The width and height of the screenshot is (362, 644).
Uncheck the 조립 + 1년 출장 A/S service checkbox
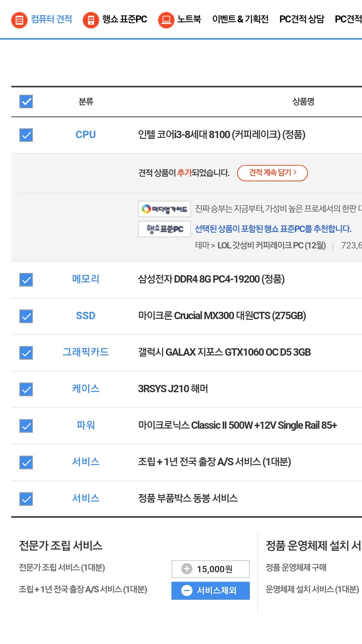26,462
